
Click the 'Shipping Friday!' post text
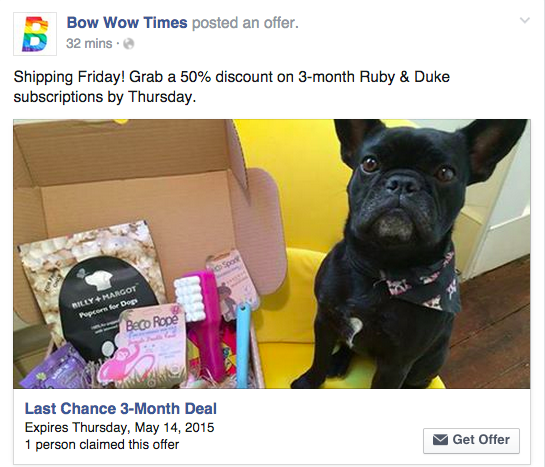(69, 77)
